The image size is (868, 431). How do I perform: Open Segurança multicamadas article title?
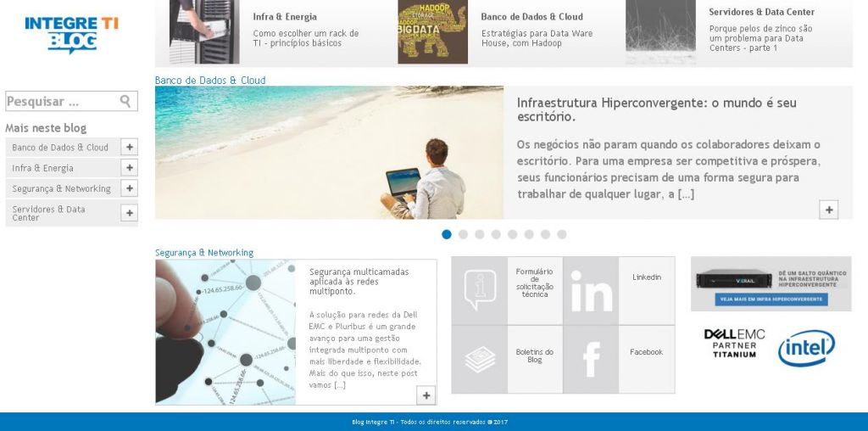click(x=359, y=282)
